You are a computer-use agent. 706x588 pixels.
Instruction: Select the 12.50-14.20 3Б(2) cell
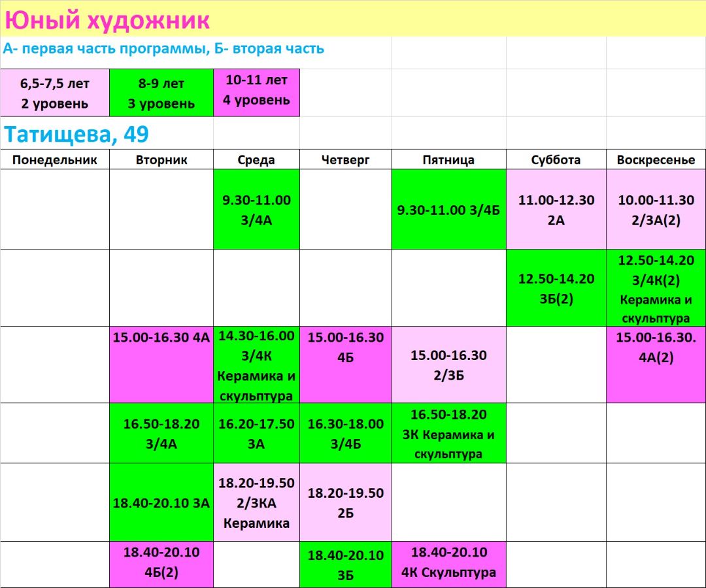pos(556,288)
